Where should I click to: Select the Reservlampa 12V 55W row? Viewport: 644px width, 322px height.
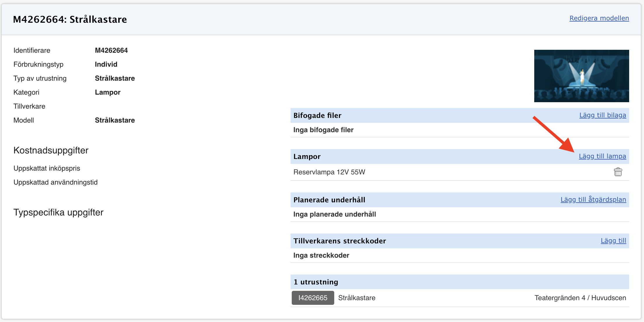coord(329,172)
